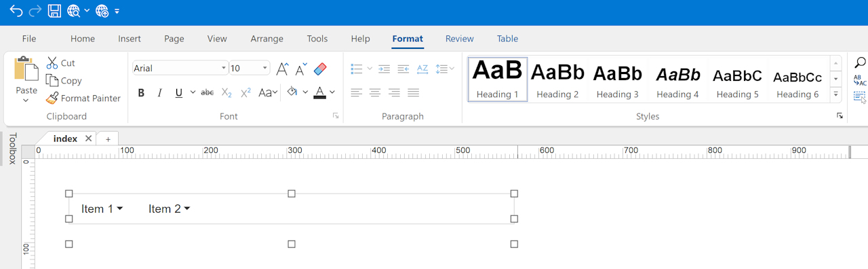Viewport: 868px width, 269px height.
Task: Expand the full Styles gallery list
Action: click(x=836, y=94)
